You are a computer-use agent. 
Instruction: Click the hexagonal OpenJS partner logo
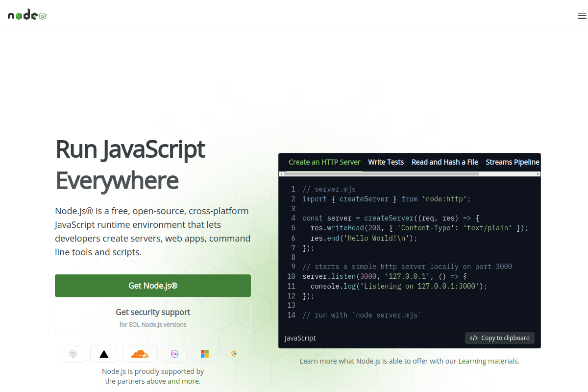pyautogui.click(x=73, y=353)
